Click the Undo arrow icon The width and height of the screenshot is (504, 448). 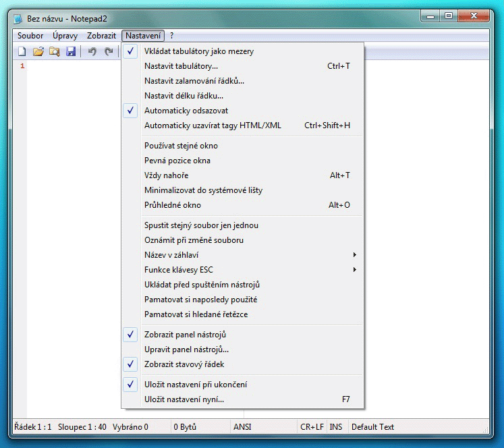tap(92, 51)
